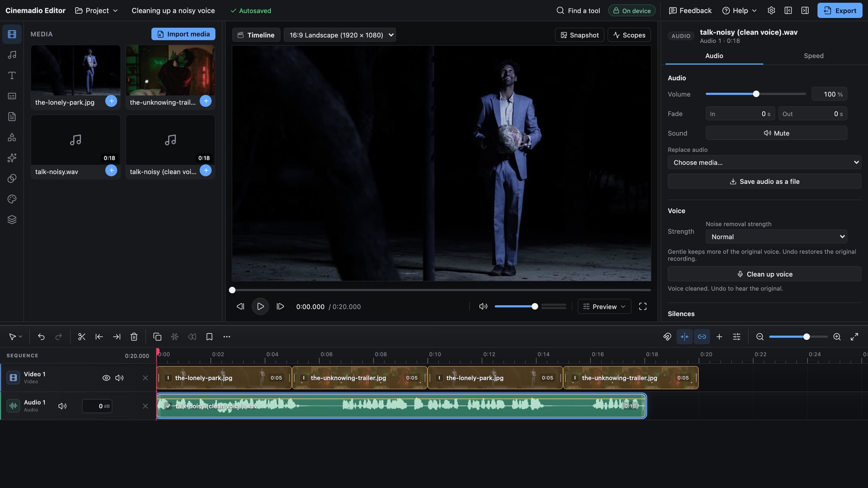Open the Replace audio Choose media dropdown
This screenshot has width=868, height=488.
click(x=764, y=163)
